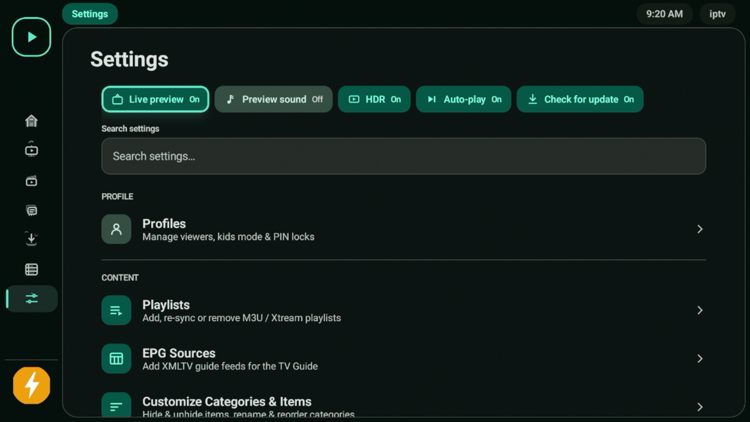Image resolution: width=750 pixels, height=422 pixels.
Task: Open EPG Sources settings entry
Action: (404, 358)
